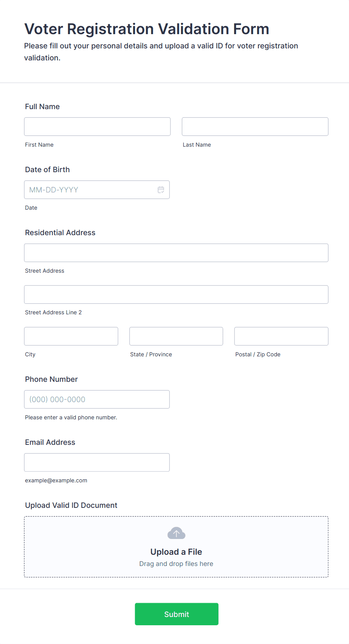
Task: Click the Phone Number input field
Action: (x=97, y=399)
